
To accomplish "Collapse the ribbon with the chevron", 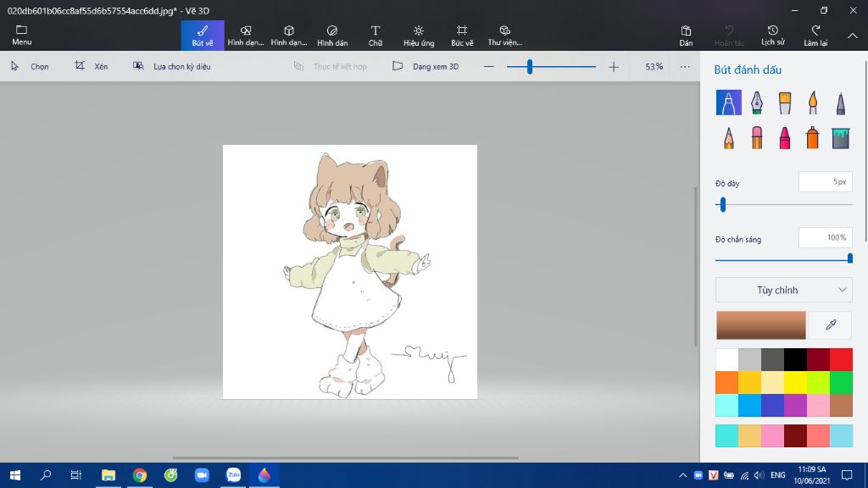I will click(853, 36).
